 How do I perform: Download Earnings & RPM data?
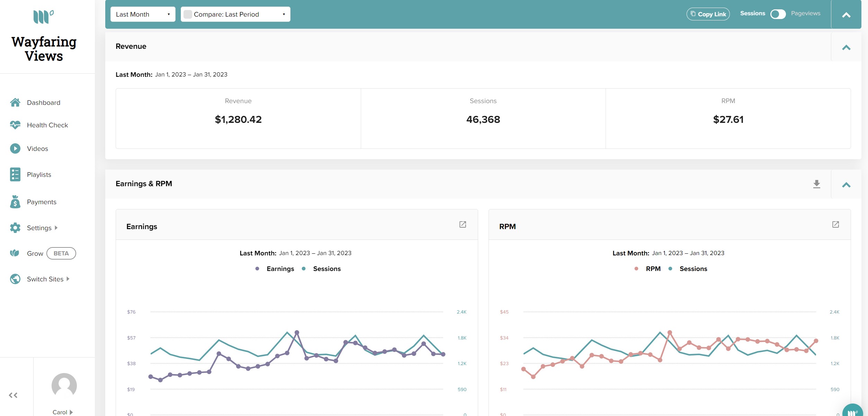point(817,184)
